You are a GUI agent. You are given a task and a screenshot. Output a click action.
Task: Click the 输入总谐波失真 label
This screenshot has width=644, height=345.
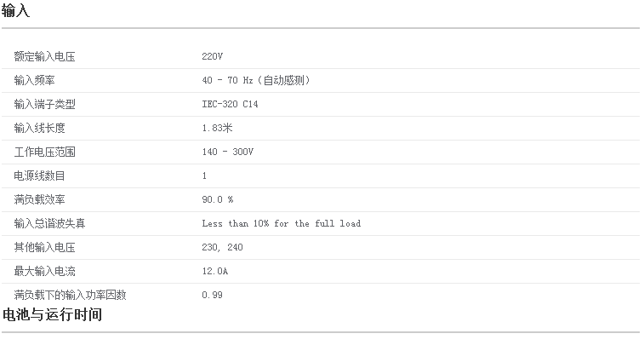point(49,223)
